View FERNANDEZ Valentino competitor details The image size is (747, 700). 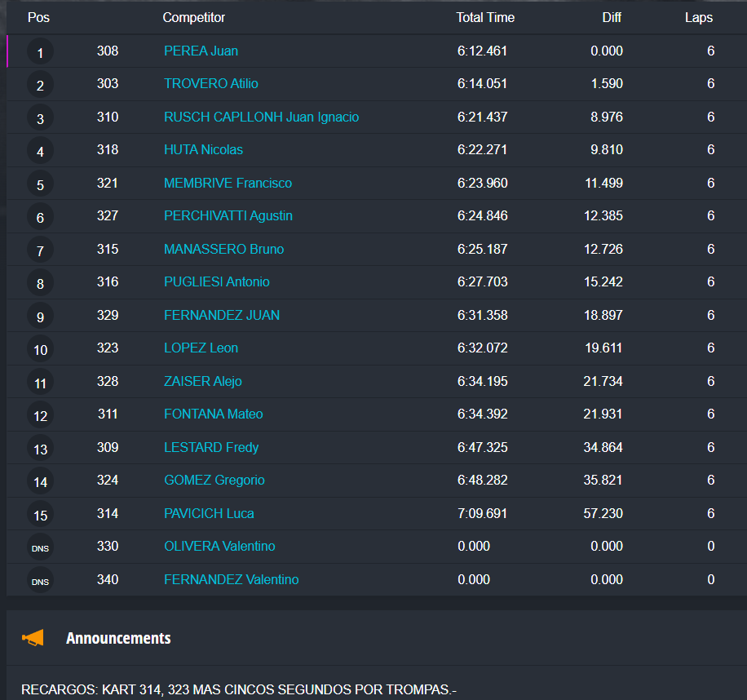tap(231, 579)
